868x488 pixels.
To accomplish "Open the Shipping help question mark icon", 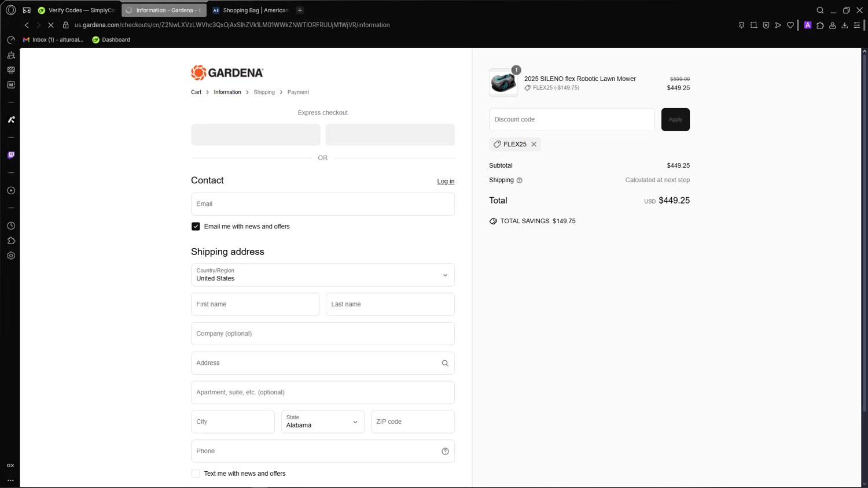I will point(520,180).
